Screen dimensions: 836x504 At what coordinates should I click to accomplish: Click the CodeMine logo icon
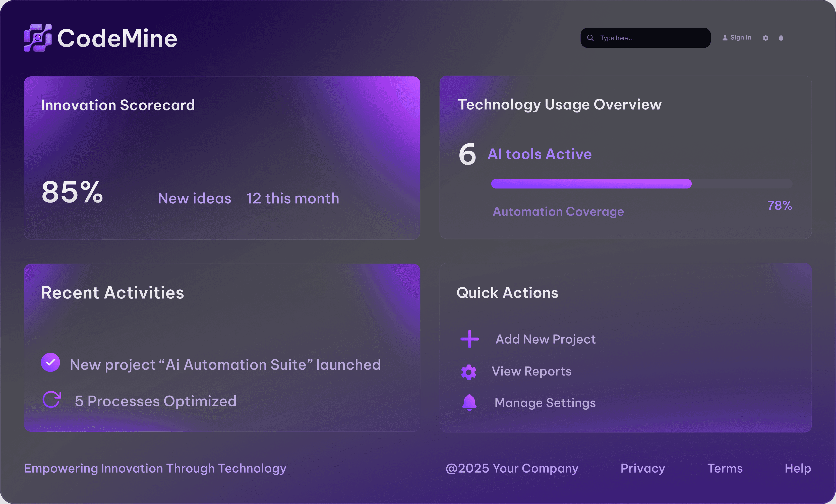(x=38, y=38)
